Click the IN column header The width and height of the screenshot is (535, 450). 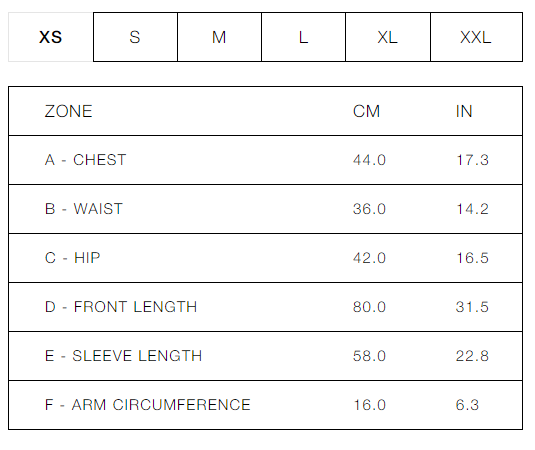coord(464,111)
